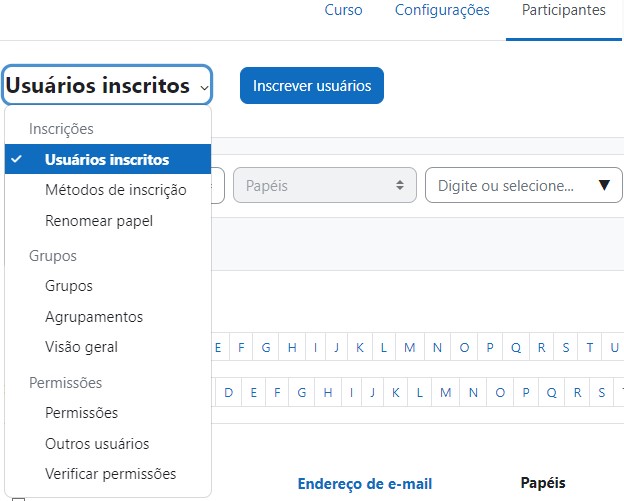Open the Curso tab
Image resolution: width=624 pixels, height=501 pixels.
click(x=343, y=11)
